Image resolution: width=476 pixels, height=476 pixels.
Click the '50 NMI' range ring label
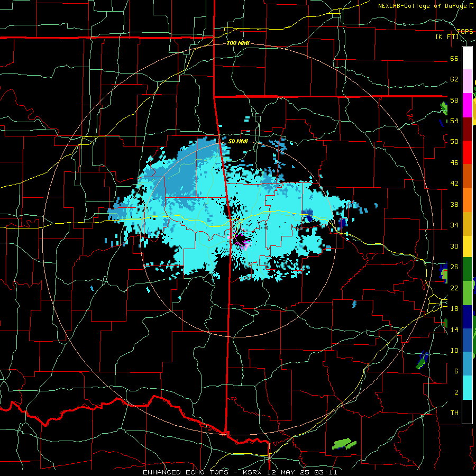(x=238, y=141)
